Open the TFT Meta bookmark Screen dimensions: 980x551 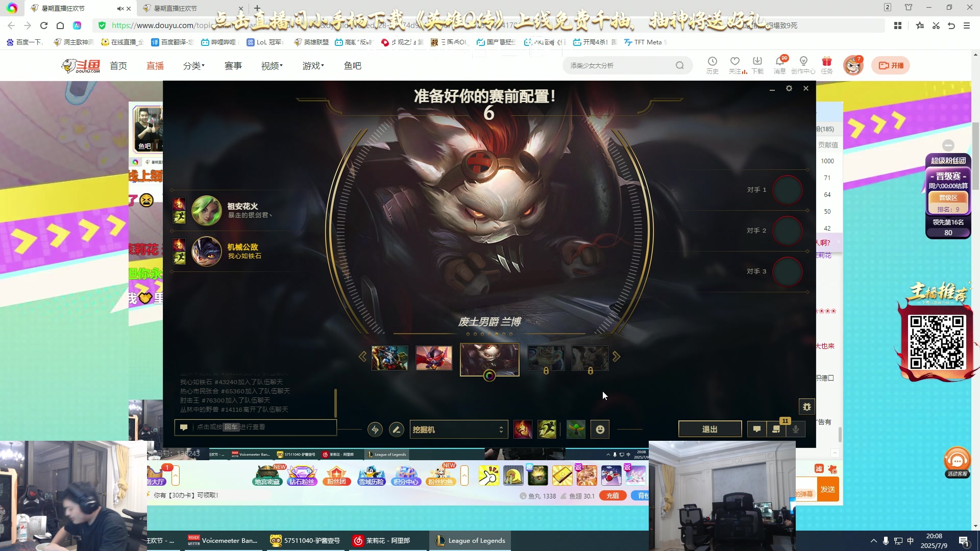point(645,42)
